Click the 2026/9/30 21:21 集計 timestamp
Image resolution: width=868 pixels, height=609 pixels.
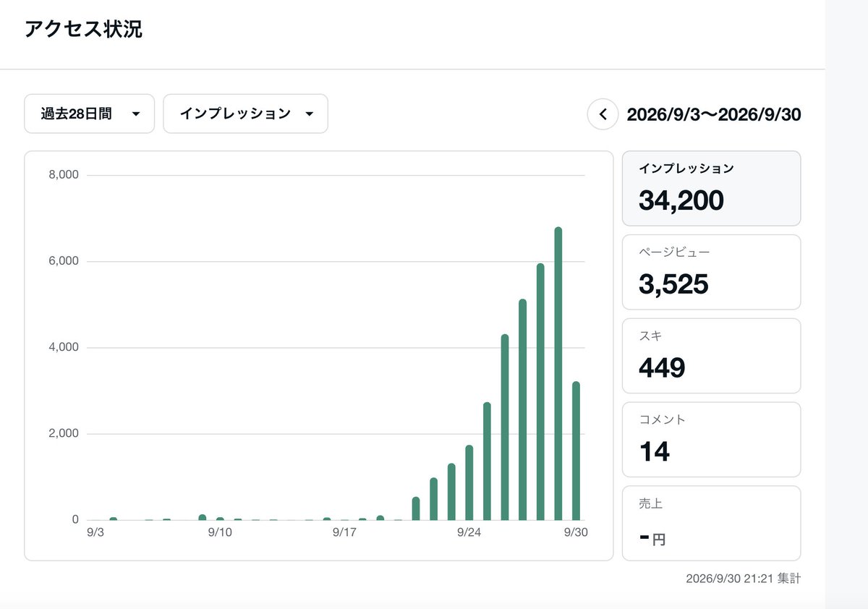[744, 579]
